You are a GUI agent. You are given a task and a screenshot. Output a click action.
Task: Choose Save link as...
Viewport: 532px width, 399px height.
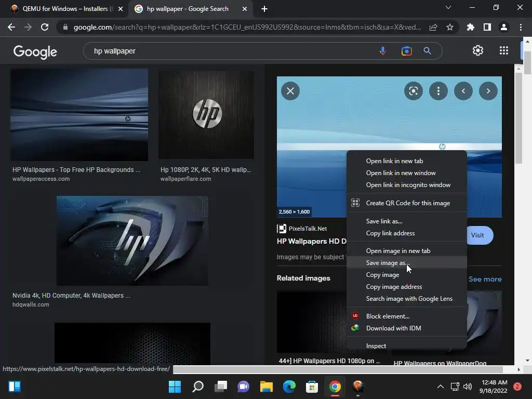(x=407, y=221)
